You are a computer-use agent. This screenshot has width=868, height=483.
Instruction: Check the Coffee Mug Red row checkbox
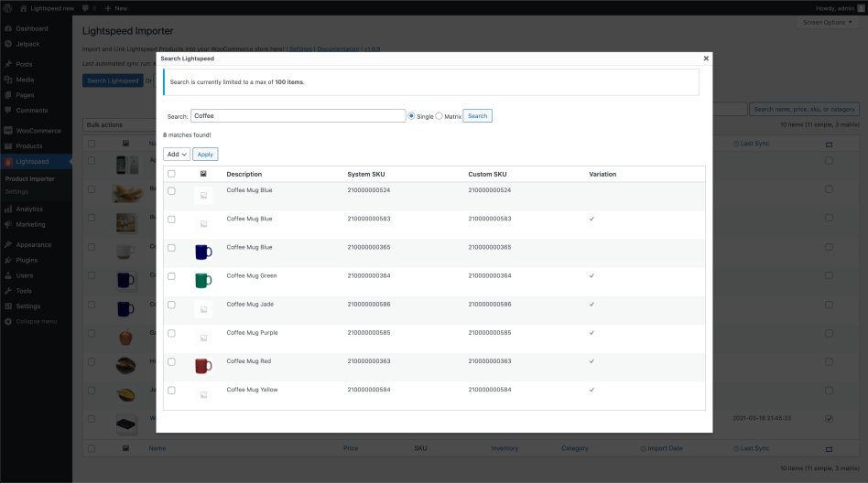pyautogui.click(x=171, y=362)
